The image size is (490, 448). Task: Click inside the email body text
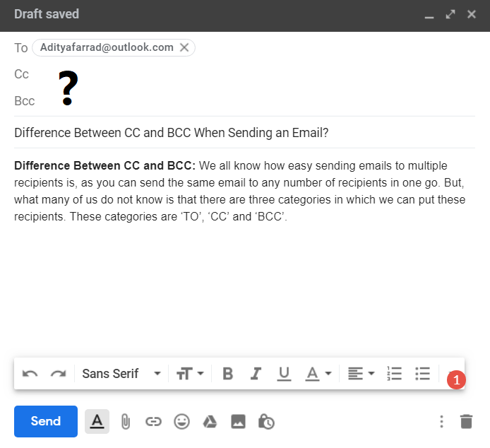point(239,191)
